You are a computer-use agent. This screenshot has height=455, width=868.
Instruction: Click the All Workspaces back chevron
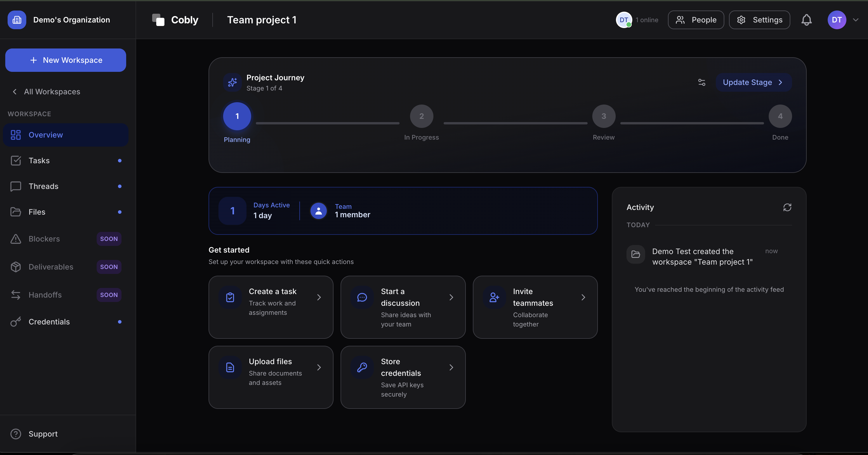point(15,92)
